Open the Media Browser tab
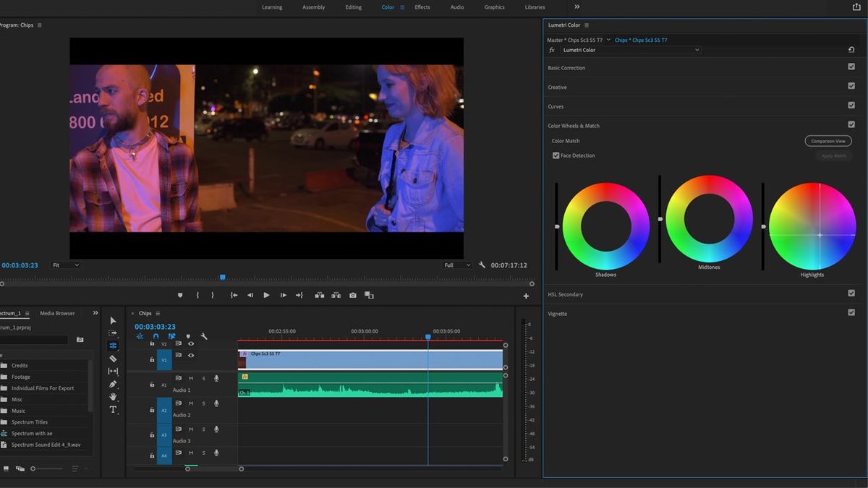868x488 pixels. (56, 313)
